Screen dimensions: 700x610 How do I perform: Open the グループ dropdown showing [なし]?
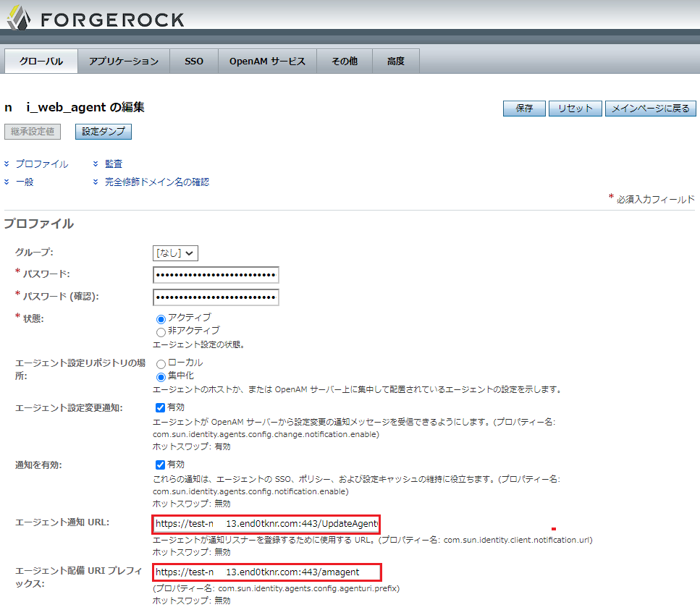point(175,253)
